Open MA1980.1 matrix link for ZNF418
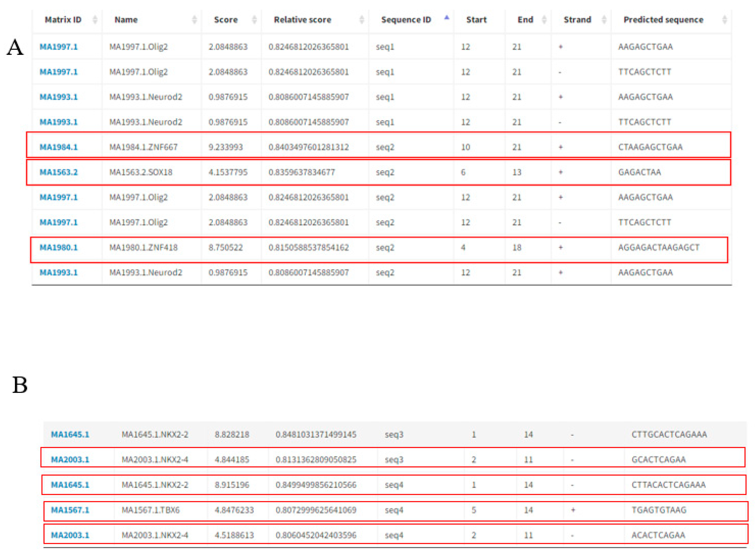 click(x=58, y=248)
